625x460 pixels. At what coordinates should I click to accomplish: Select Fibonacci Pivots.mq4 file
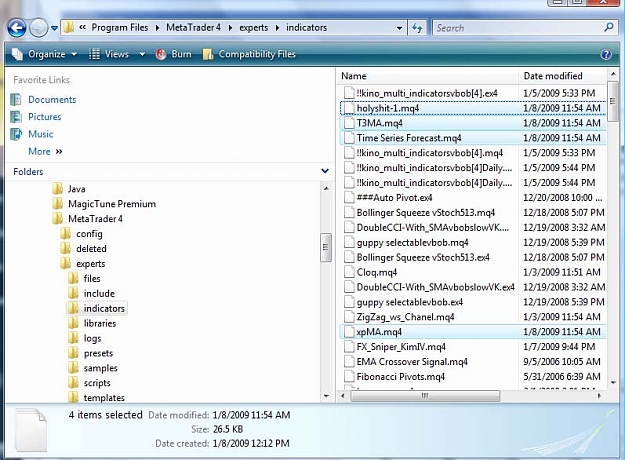(x=473, y=377)
